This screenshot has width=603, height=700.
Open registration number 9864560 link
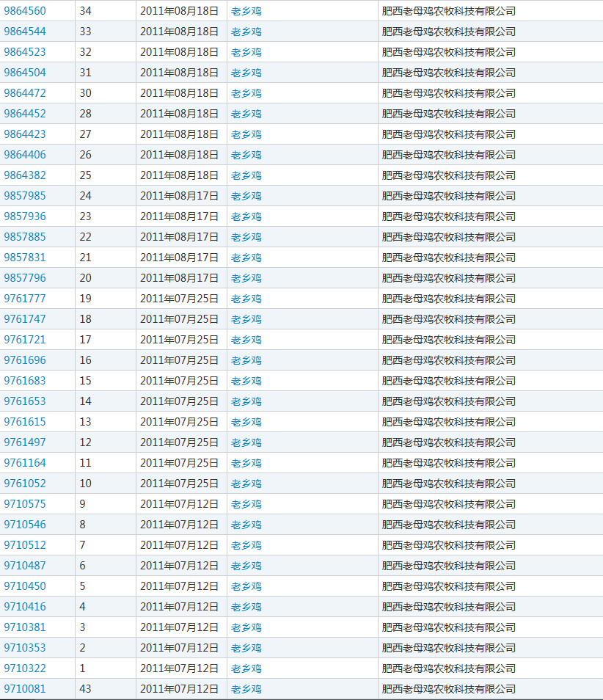pyautogui.click(x=25, y=11)
